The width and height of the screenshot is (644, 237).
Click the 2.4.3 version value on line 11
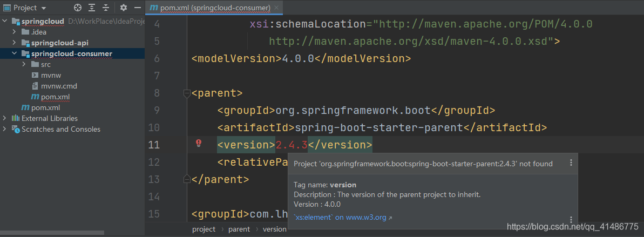click(x=291, y=145)
